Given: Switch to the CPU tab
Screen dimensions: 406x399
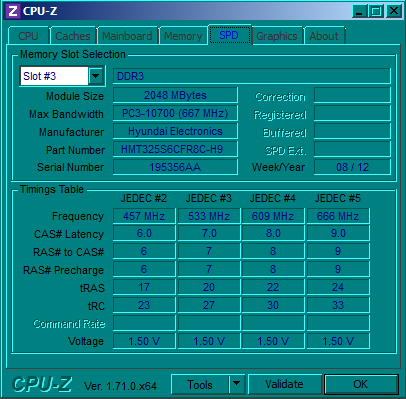Looking at the screenshot, I should (28, 36).
